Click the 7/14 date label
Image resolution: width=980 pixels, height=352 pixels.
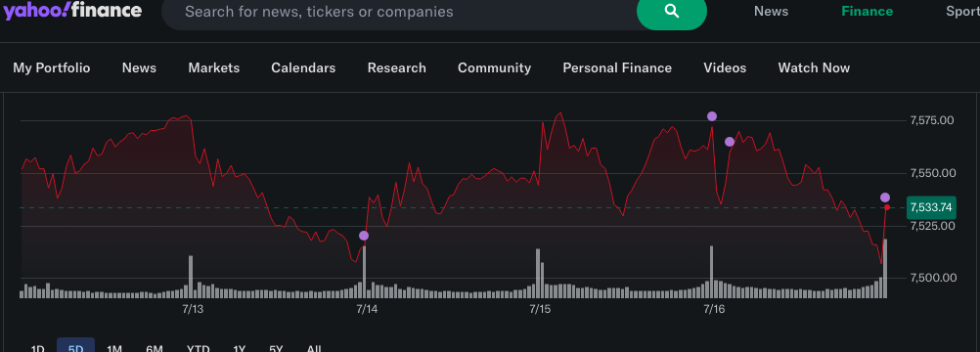pos(367,309)
